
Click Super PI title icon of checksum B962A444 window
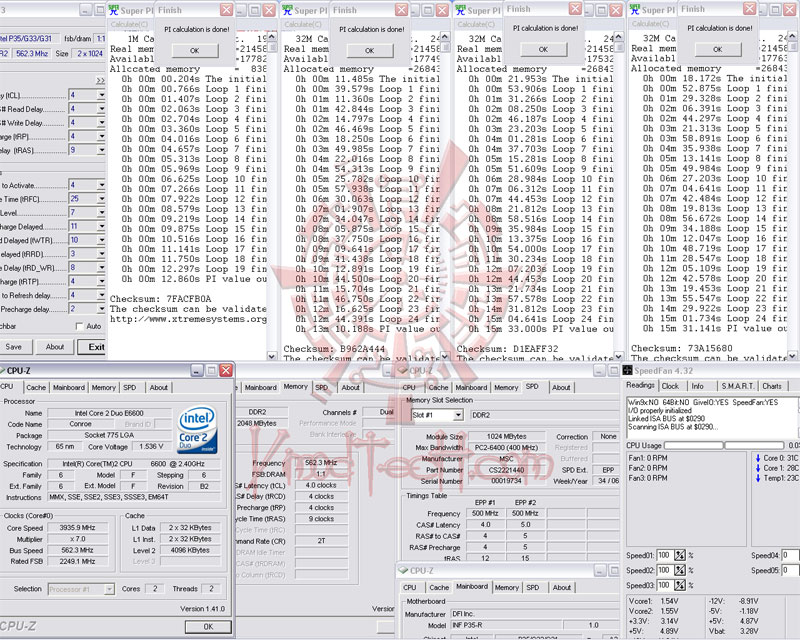point(288,10)
